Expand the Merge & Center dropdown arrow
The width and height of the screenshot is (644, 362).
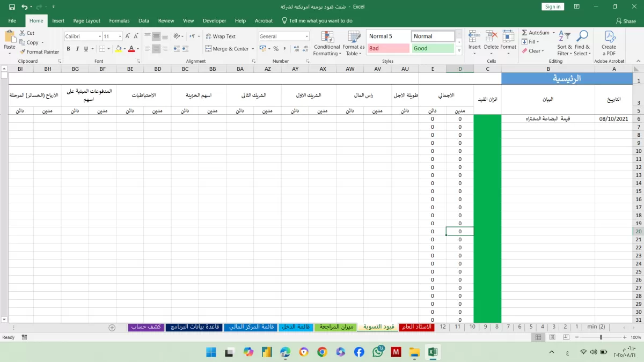[x=253, y=49]
